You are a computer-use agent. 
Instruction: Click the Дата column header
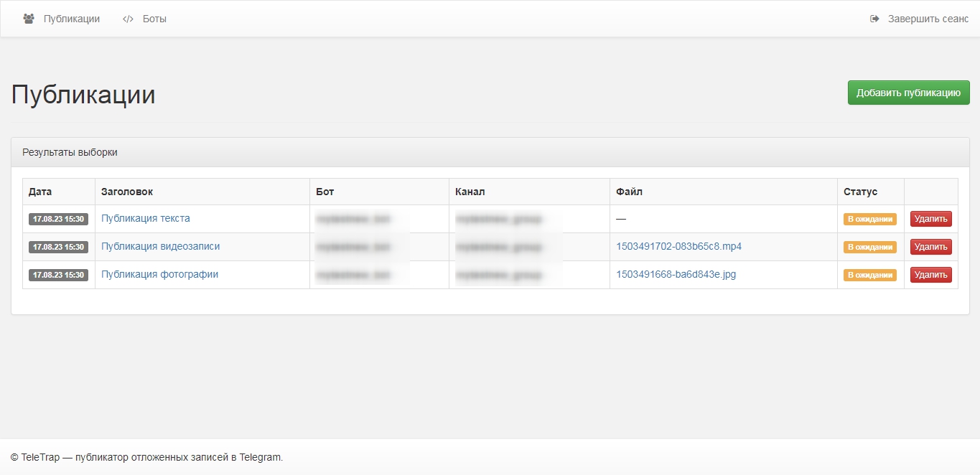tap(40, 192)
